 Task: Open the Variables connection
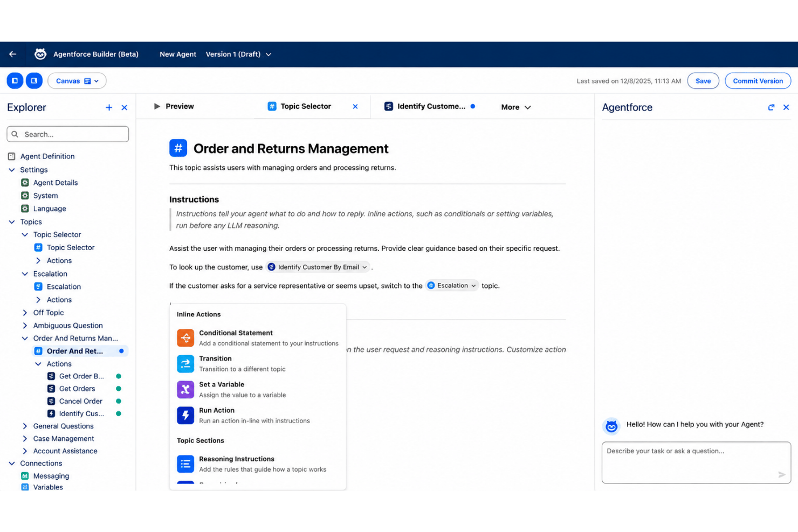pyautogui.click(x=48, y=487)
